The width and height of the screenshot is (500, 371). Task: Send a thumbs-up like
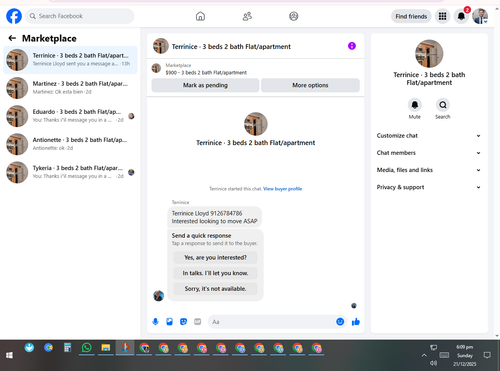click(x=356, y=322)
